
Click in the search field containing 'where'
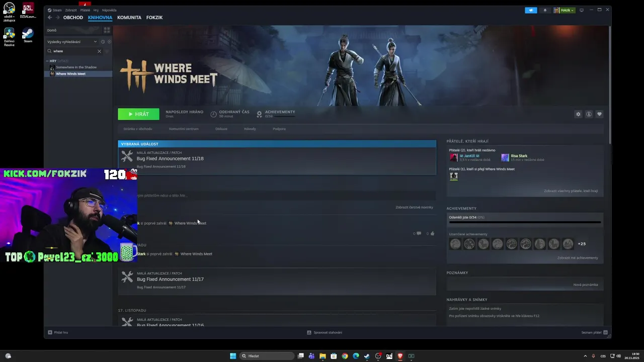click(x=74, y=51)
